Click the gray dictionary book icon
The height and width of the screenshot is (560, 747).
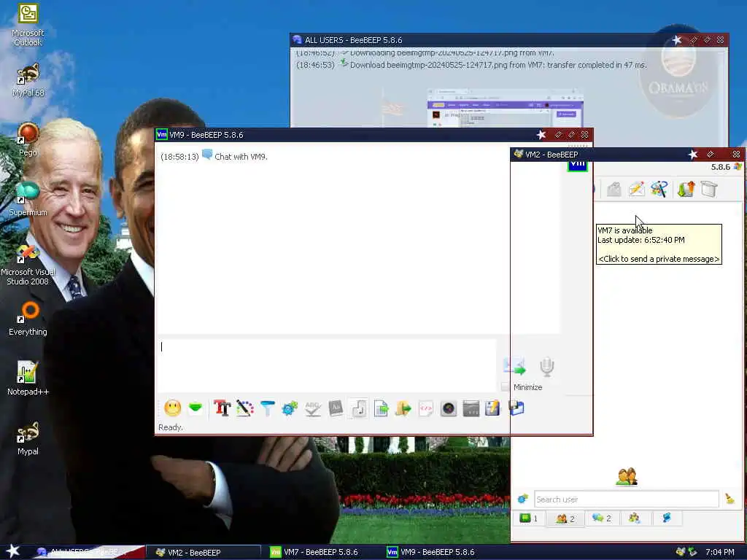tap(336, 408)
